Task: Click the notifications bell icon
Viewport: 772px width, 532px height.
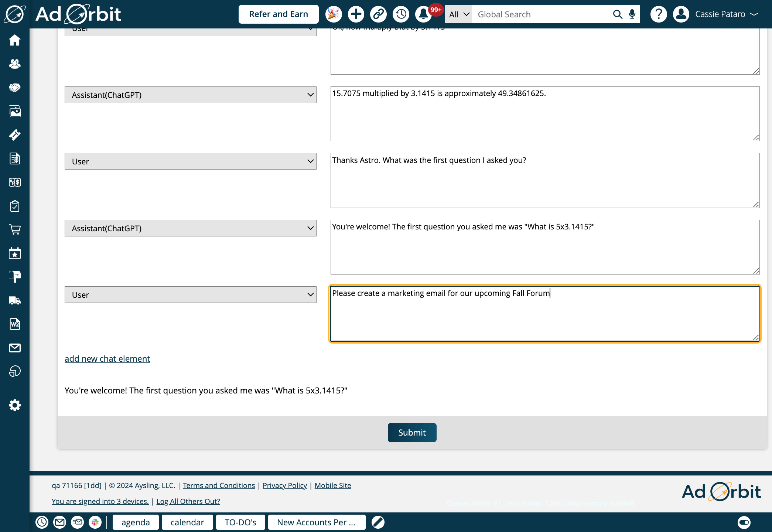Action: 423,14
